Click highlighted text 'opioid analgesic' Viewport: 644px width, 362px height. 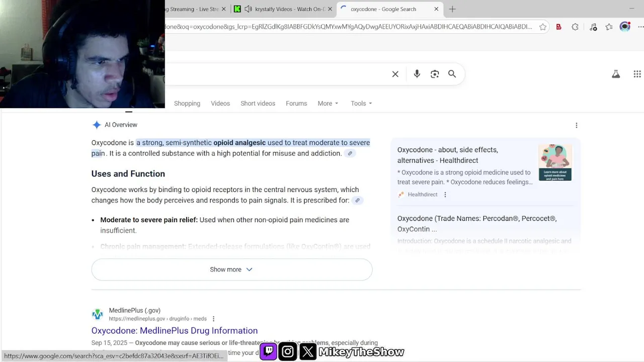239,143
